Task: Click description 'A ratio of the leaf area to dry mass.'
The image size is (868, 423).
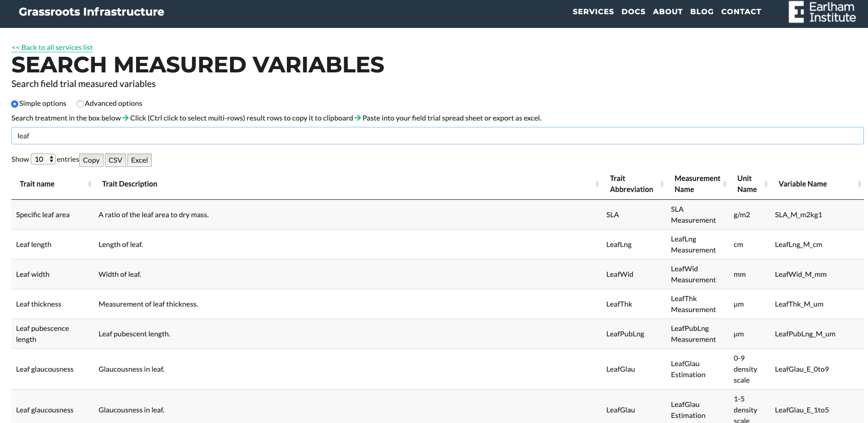Action: click(x=154, y=214)
